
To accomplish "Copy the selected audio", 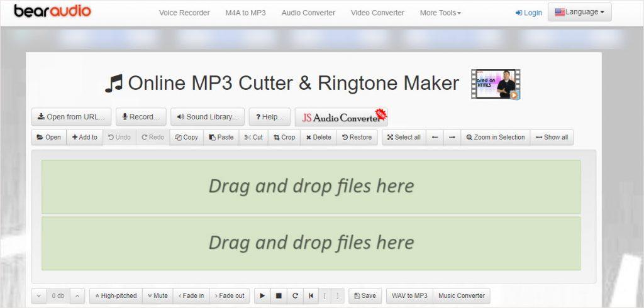I will (x=186, y=137).
